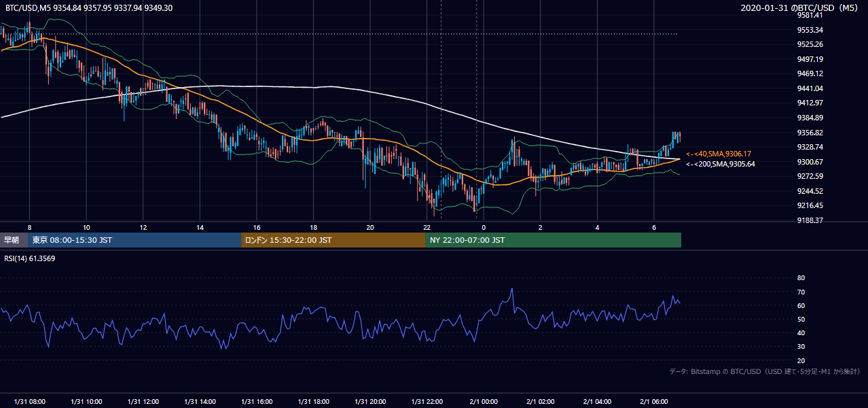The height and width of the screenshot is (408, 868).
Task: Click the 1/31 20:00 timeline label
Action: 370,402
